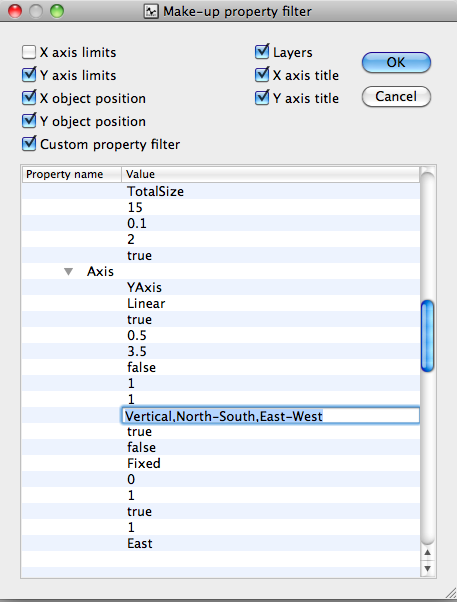Enable the X axis limits checkbox

[x=29, y=52]
